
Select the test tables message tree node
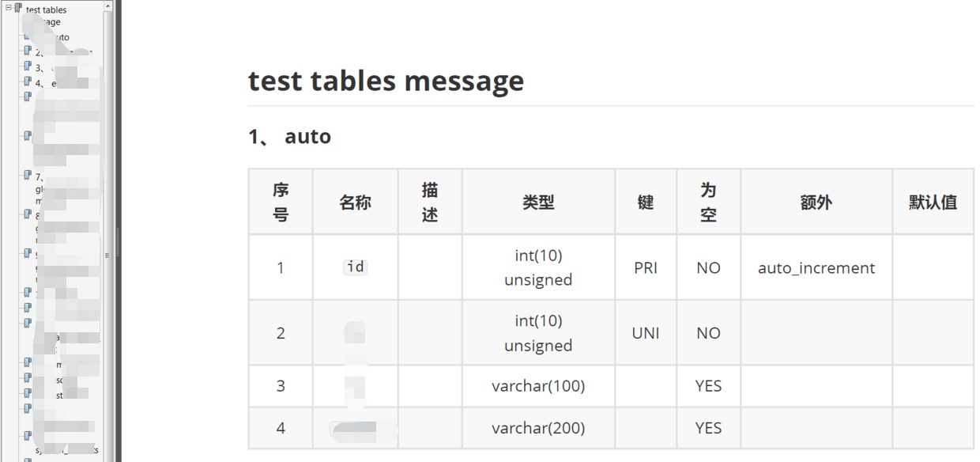coord(47,16)
